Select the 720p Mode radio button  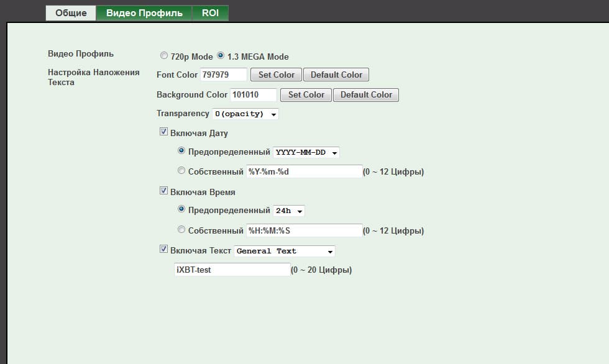tap(164, 55)
